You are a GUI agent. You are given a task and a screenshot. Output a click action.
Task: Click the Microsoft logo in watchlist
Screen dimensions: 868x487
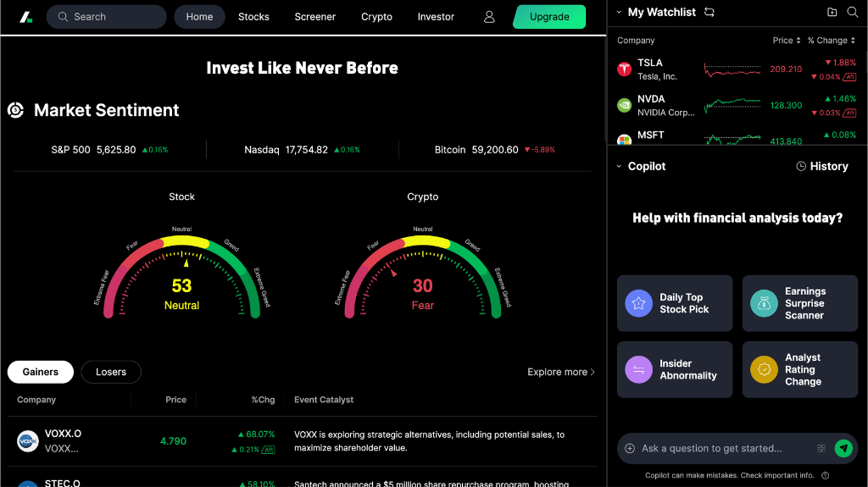click(625, 140)
